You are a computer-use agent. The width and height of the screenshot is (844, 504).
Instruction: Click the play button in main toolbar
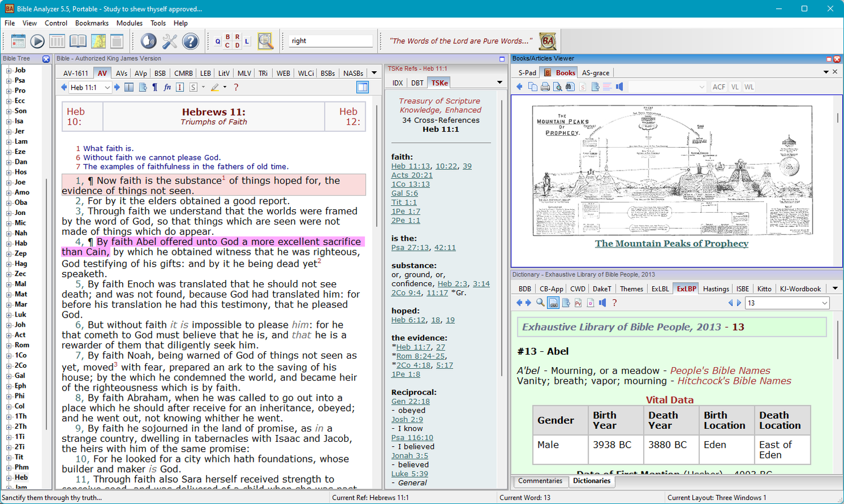click(x=38, y=41)
